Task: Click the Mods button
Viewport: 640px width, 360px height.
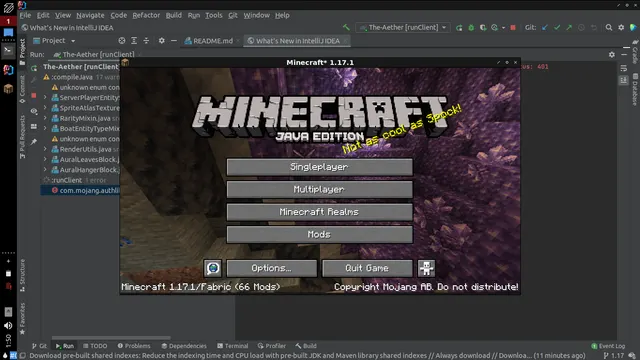Action: click(x=319, y=234)
